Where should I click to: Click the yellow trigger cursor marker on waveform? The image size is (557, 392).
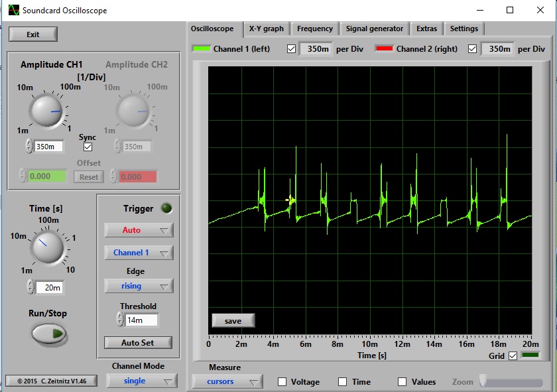[290, 200]
